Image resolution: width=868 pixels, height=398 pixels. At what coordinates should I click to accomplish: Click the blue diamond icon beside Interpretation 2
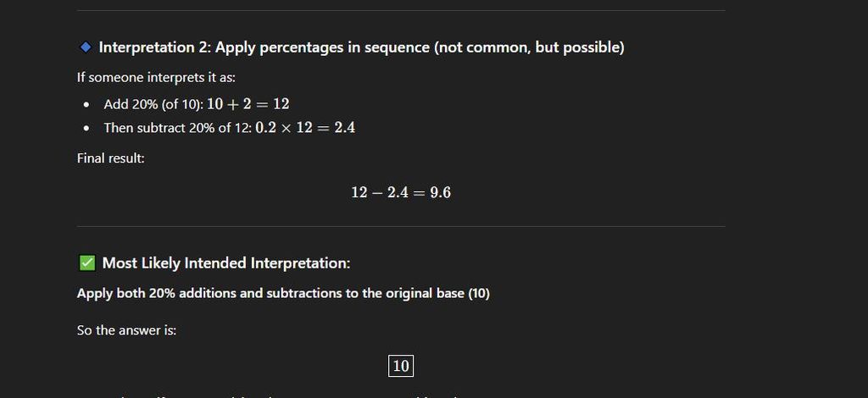(85, 47)
